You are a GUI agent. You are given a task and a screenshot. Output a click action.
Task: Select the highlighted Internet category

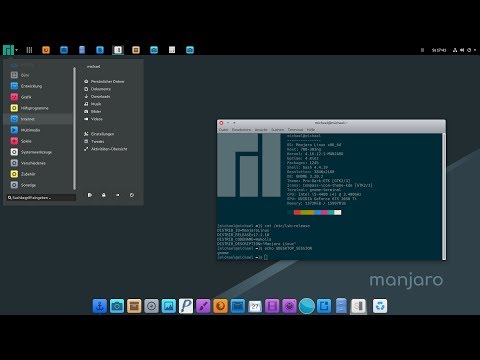pyautogui.click(x=38, y=119)
